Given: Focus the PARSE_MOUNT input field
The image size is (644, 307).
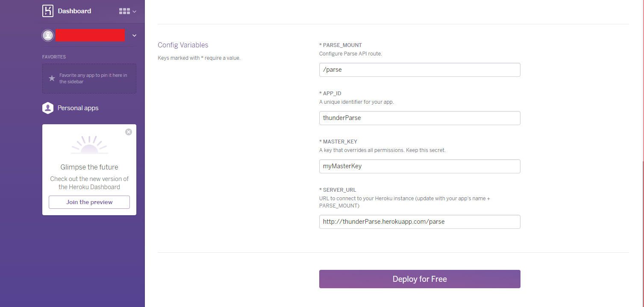Looking at the screenshot, I should tap(419, 70).
